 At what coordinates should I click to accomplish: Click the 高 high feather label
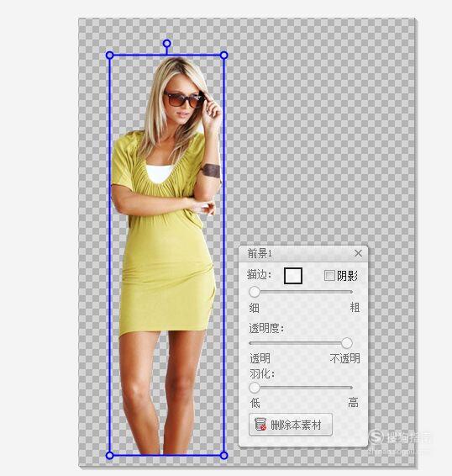[354, 403]
